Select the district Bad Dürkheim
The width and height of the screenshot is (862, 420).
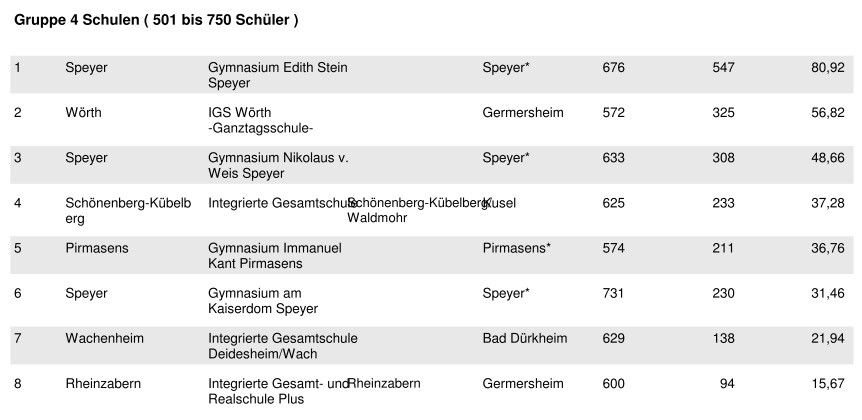(x=524, y=338)
